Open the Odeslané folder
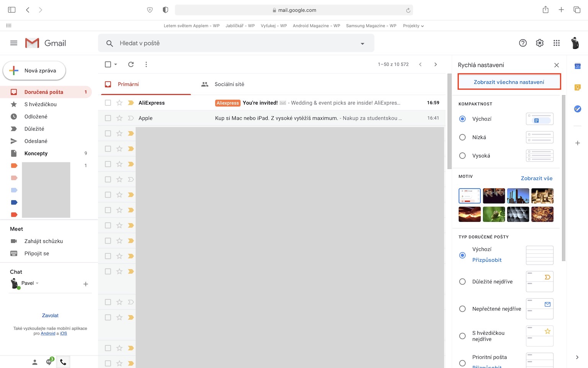 (36, 141)
